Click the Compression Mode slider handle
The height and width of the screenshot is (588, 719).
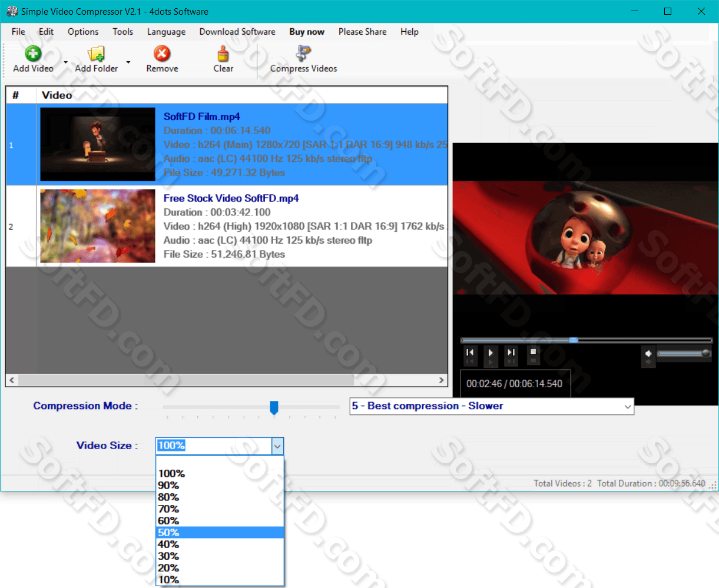click(274, 408)
